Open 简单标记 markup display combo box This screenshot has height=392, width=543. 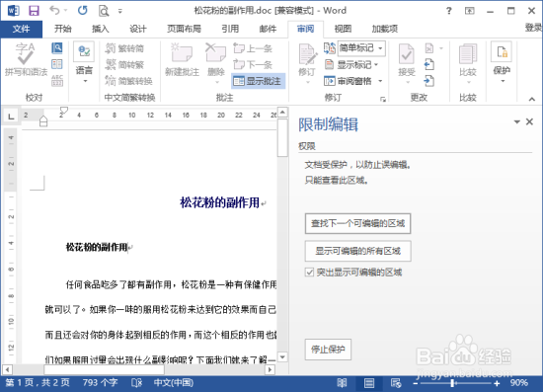click(361, 48)
